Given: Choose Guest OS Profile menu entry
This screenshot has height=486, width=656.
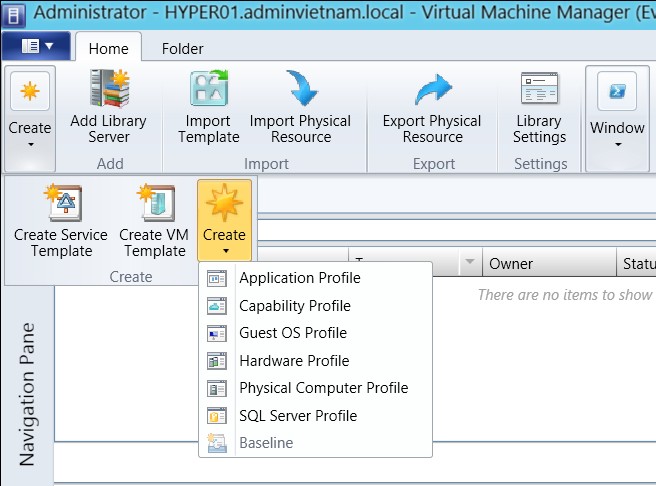Looking at the screenshot, I should [x=315, y=333].
